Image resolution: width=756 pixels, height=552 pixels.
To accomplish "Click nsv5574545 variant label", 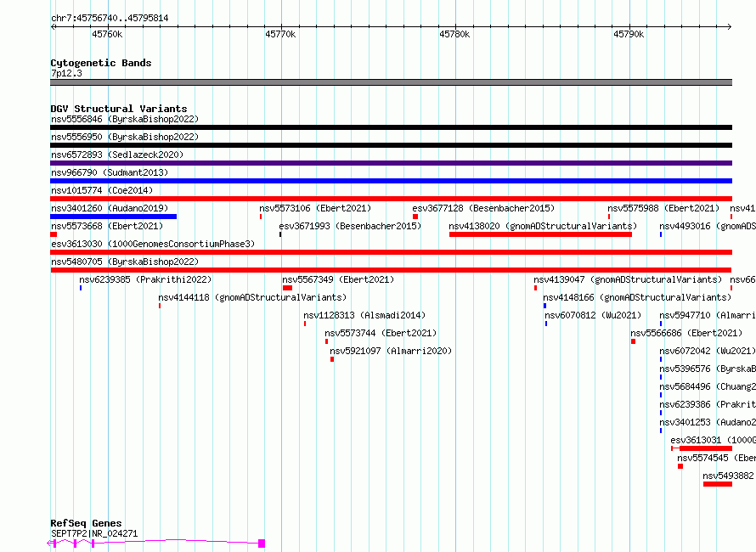I will point(716,458).
